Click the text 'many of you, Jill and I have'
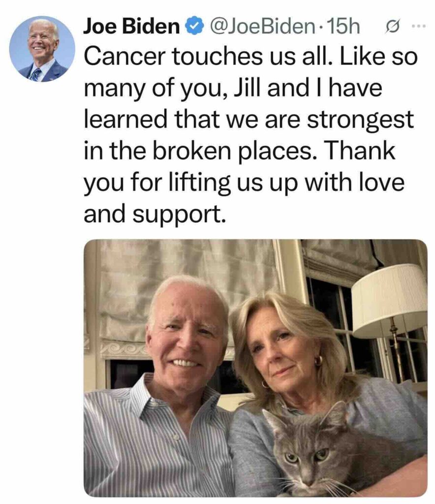Viewport: 435px width, 504px height. (233, 89)
